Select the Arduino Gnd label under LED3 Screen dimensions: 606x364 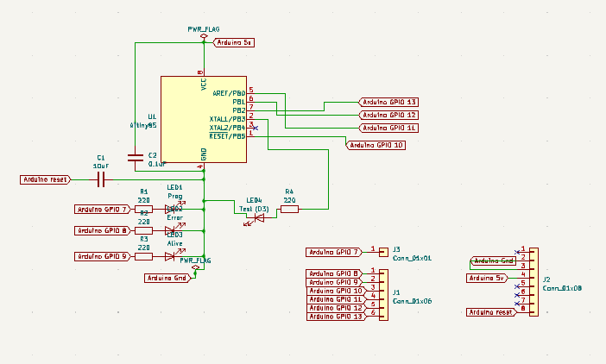click(167, 278)
